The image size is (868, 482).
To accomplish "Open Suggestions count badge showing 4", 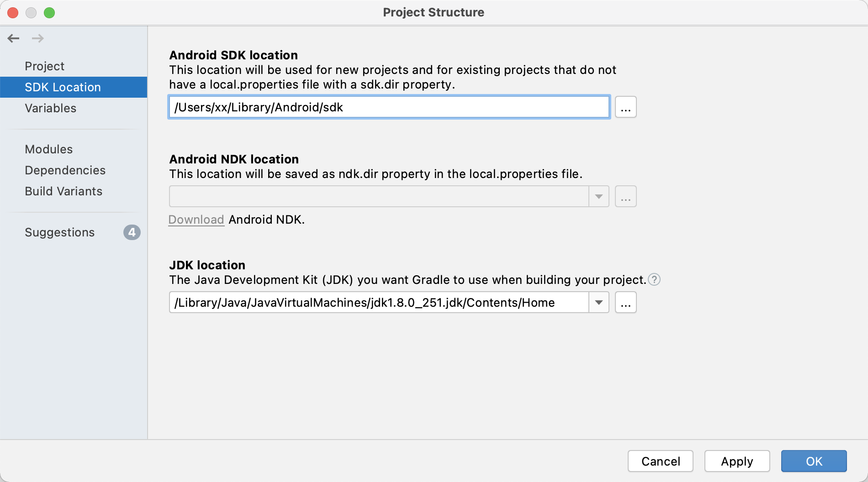I will click(132, 232).
